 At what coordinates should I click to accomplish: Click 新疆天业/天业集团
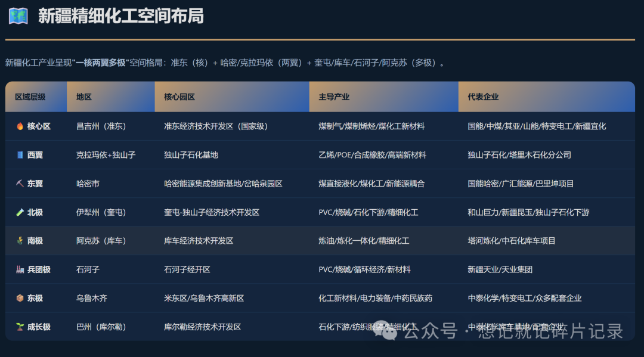pos(500,269)
